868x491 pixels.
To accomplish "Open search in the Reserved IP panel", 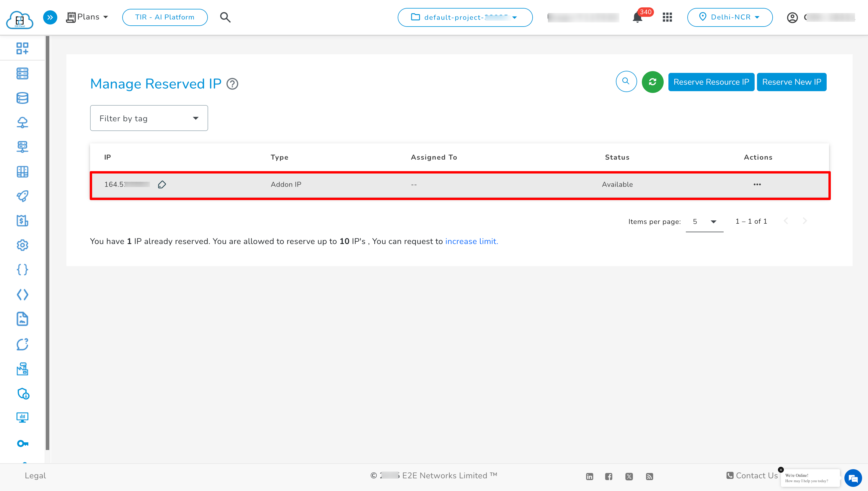I will coord(626,82).
